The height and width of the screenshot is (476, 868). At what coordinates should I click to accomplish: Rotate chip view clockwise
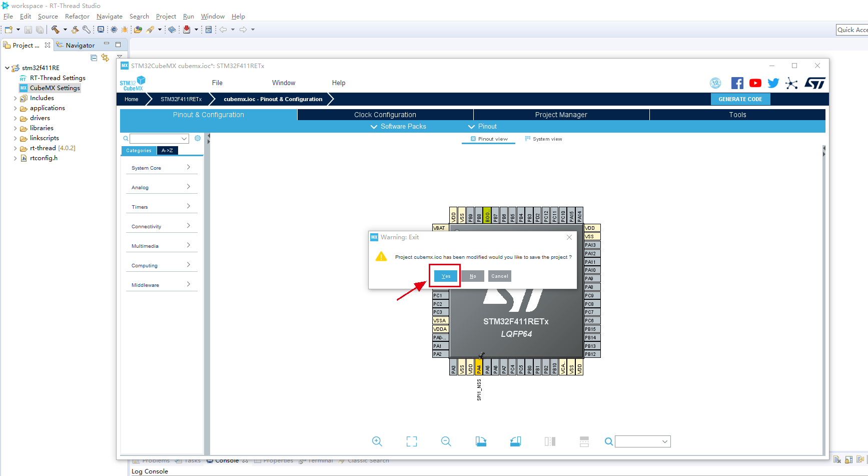click(x=481, y=441)
